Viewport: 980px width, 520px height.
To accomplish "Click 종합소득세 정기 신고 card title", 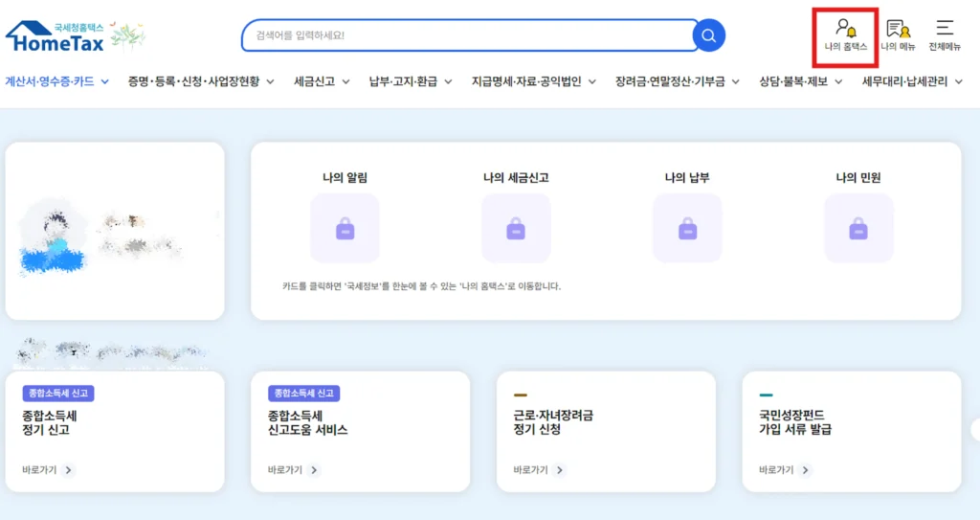I will click(50, 423).
